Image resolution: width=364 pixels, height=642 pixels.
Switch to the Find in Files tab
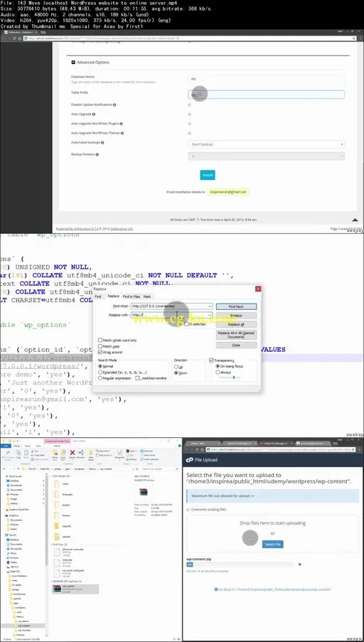click(131, 296)
